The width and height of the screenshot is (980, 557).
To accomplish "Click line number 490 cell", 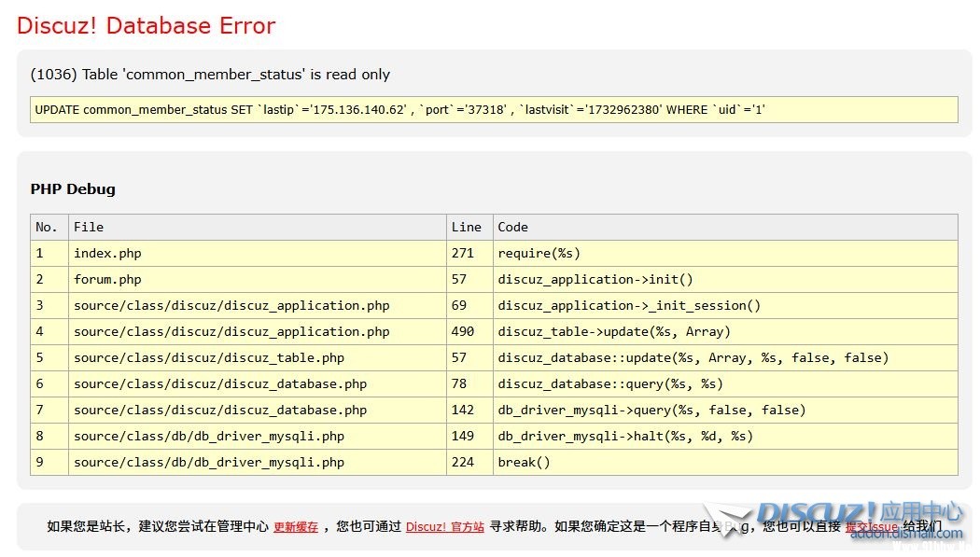I will click(x=463, y=331).
